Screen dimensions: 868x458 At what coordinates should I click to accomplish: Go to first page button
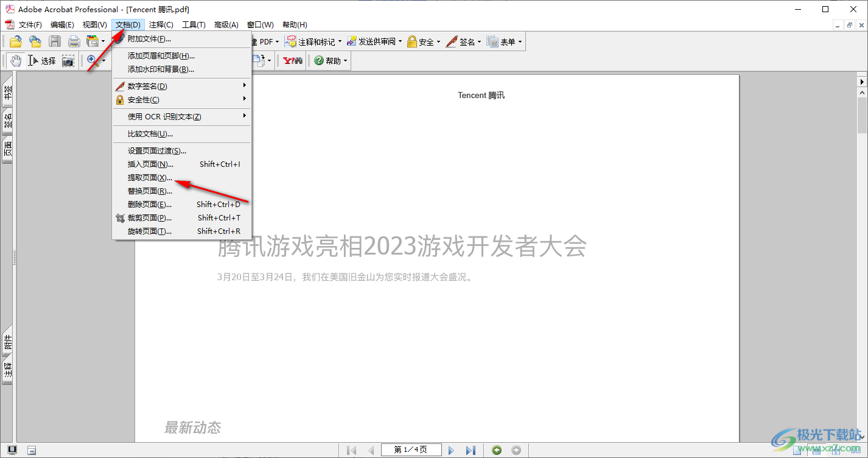[351, 450]
